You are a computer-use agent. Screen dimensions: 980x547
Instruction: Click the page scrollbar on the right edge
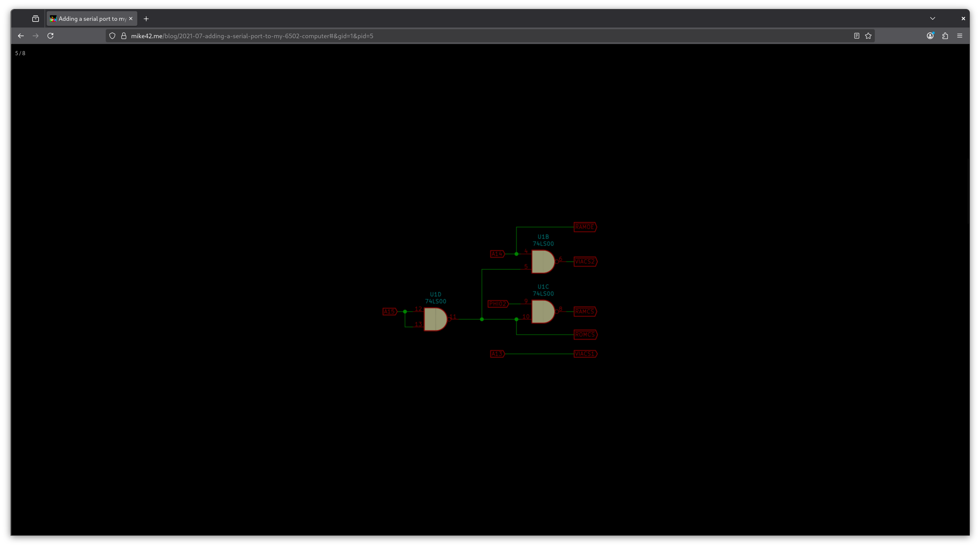[x=968, y=191]
